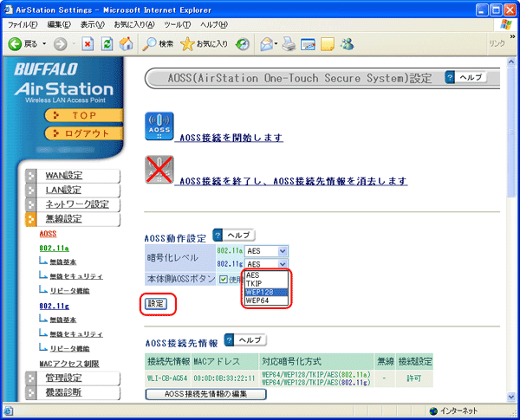
Task: Click the square icon beside WAN設定
Action: click(31, 176)
